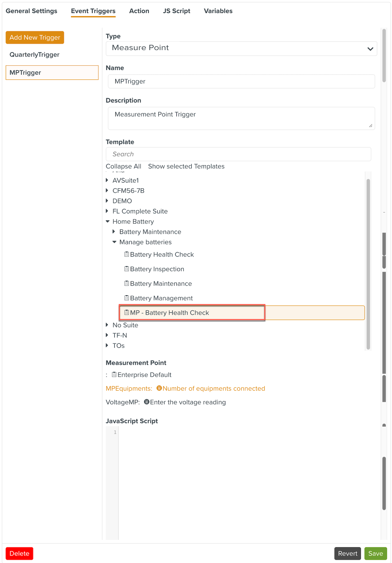Click the Battery Inspection template icon
This screenshot has width=392, height=563.
click(x=127, y=269)
